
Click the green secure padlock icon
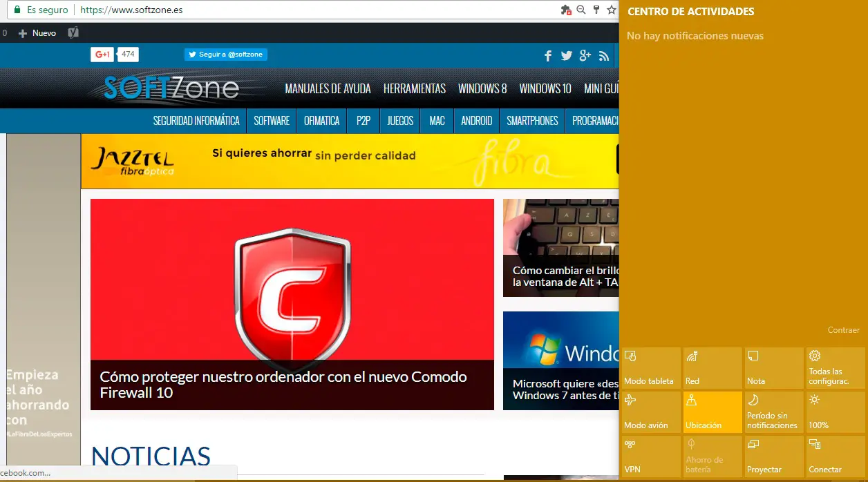tap(17, 10)
